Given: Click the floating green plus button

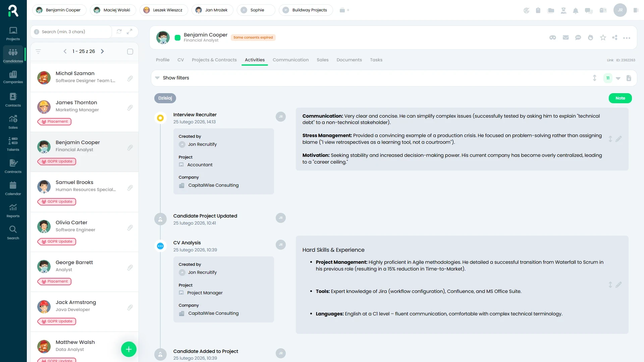Looking at the screenshot, I should (x=128, y=349).
